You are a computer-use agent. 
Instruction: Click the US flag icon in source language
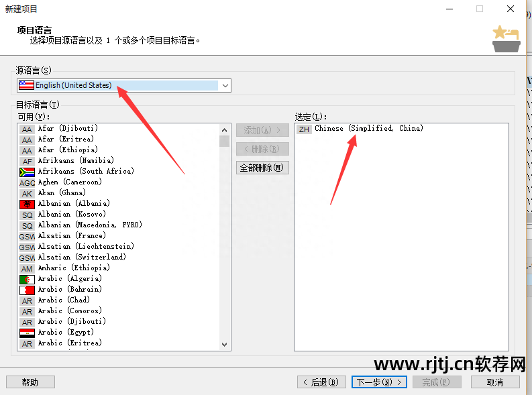click(x=26, y=85)
